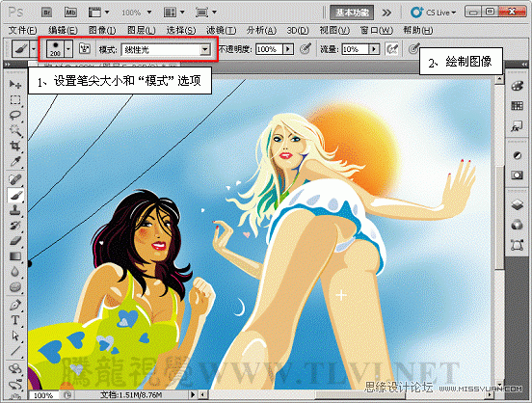532x403 pixels.
Task: Open the Adjustments panel icon
Action: tap(518, 155)
